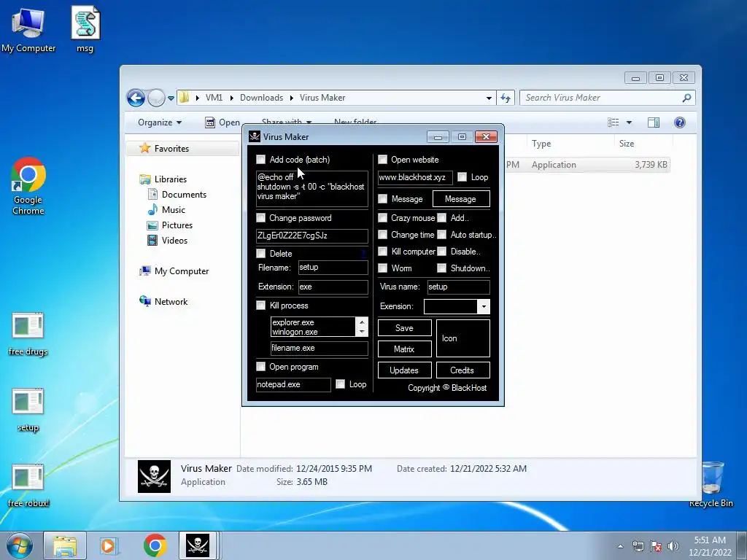Select the free drugs desktop icon
This screenshot has height=560, width=747.
pos(28,334)
